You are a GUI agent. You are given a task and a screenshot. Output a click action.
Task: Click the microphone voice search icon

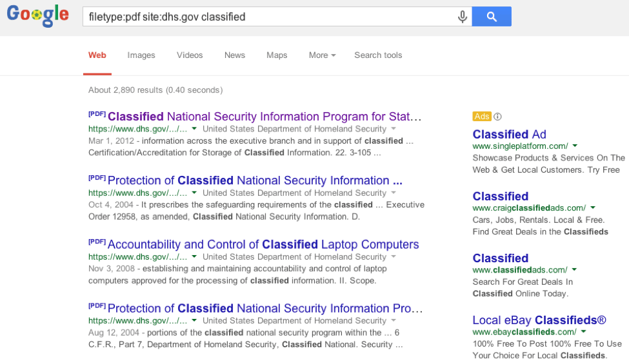pos(463,17)
